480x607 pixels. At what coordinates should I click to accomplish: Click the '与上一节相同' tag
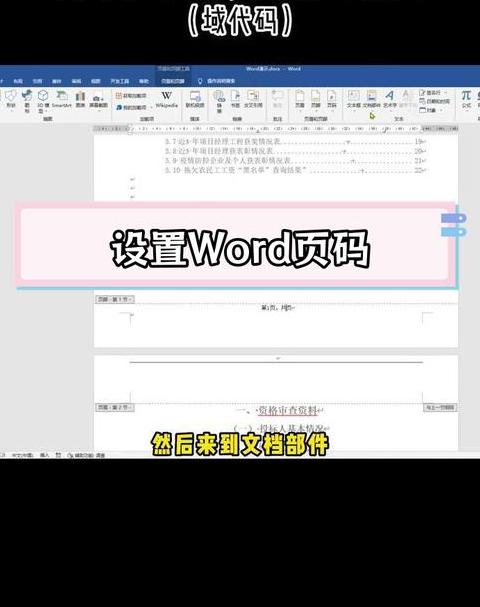click(x=440, y=407)
